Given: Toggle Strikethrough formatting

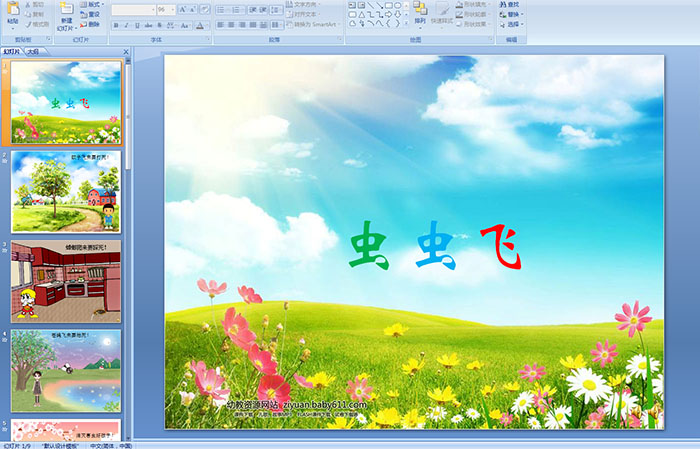Looking at the screenshot, I should tap(148, 25).
